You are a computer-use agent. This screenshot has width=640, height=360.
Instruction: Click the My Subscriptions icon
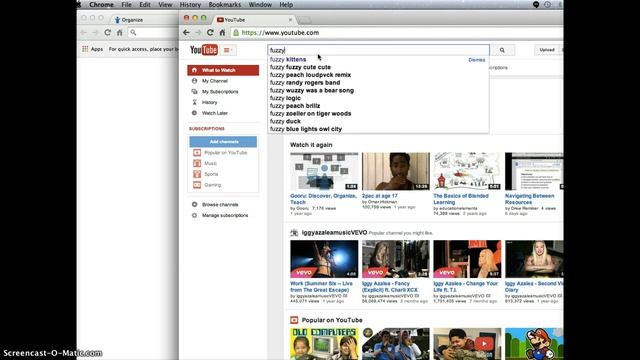(x=194, y=92)
